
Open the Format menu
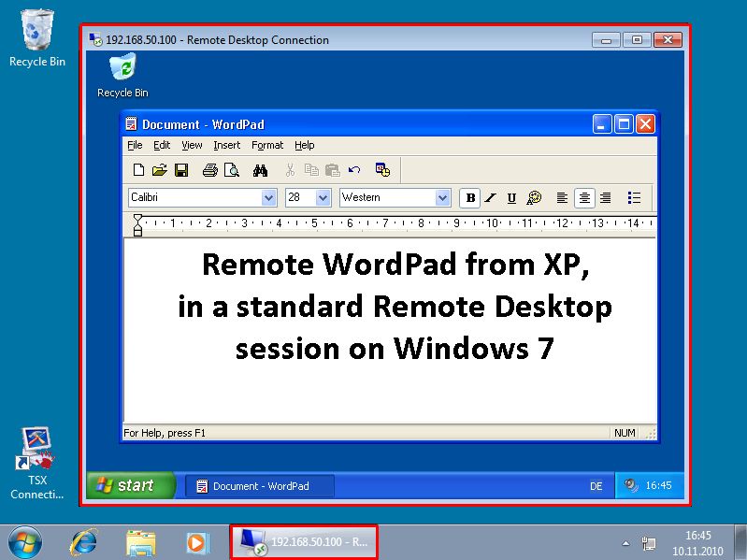[267, 146]
